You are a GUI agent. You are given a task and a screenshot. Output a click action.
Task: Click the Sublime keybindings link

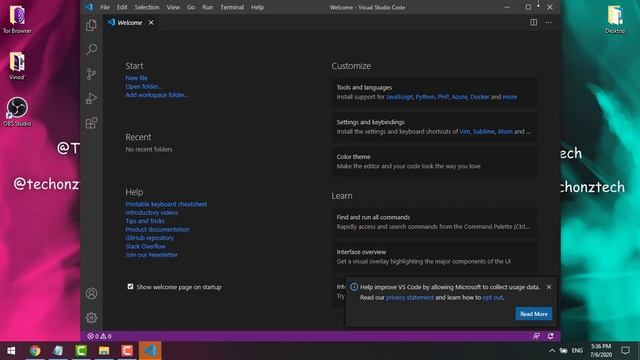point(484,132)
